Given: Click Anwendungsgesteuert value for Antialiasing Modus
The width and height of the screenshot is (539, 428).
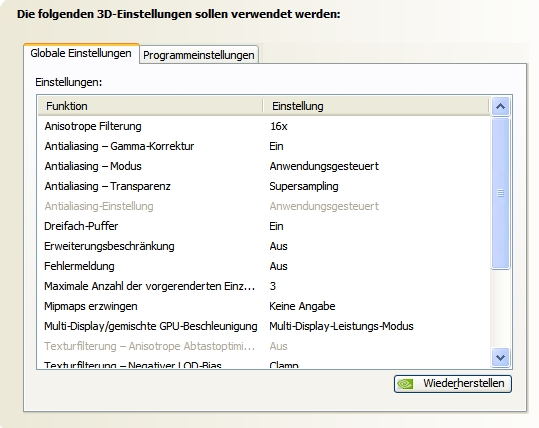Looking at the screenshot, I should (x=324, y=166).
